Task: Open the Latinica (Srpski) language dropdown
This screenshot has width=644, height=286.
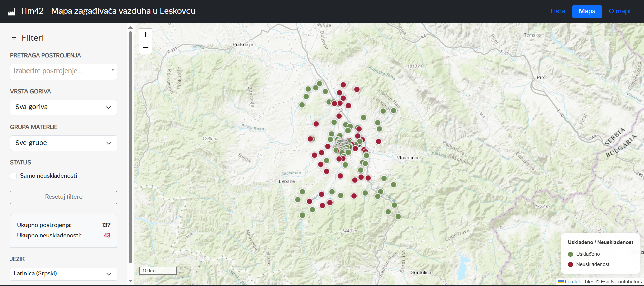Action: (64, 274)
